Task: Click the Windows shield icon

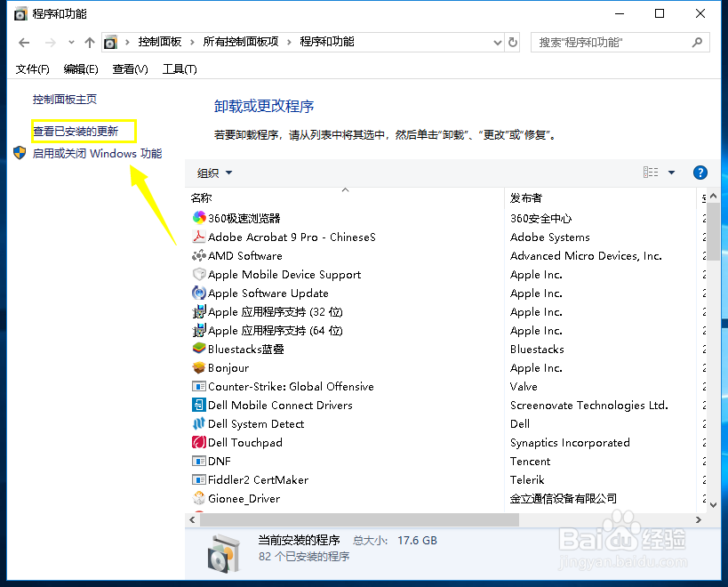Action: pos(20,153)
